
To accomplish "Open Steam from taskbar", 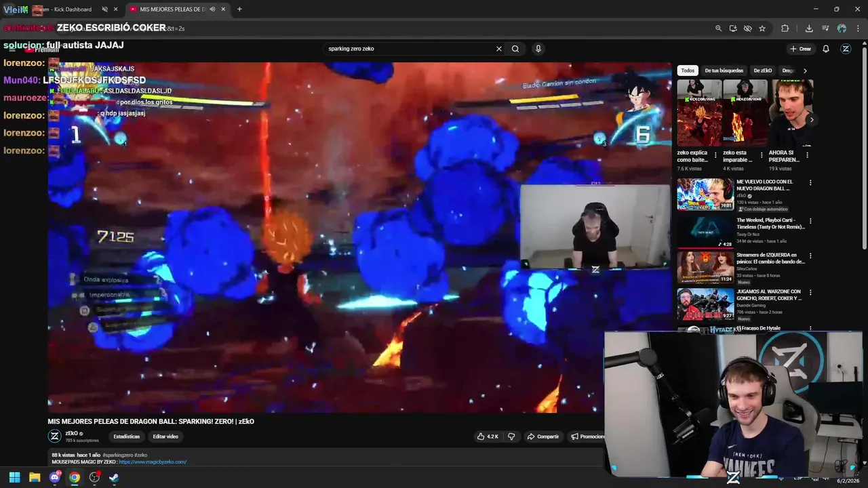I will (x=114, y=477).
